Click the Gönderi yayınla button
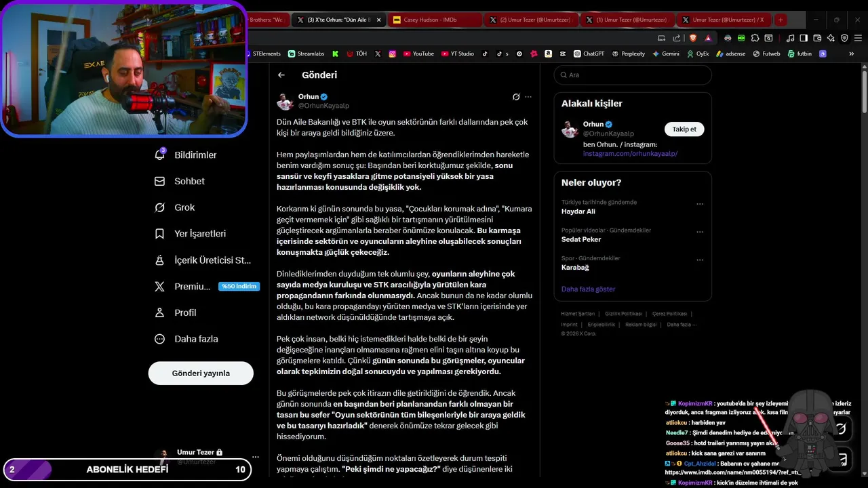The width and height of the screenshot is (868, 488). tap(201, 373)
